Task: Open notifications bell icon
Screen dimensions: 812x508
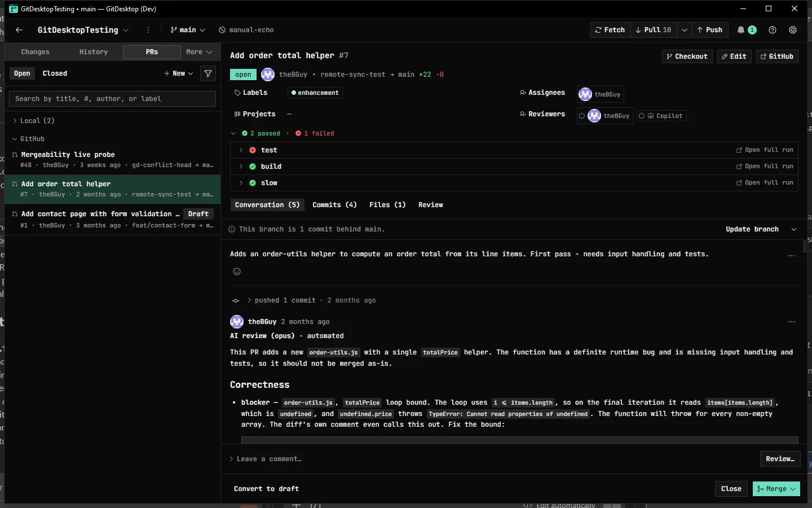Action: tap(741, 30)
